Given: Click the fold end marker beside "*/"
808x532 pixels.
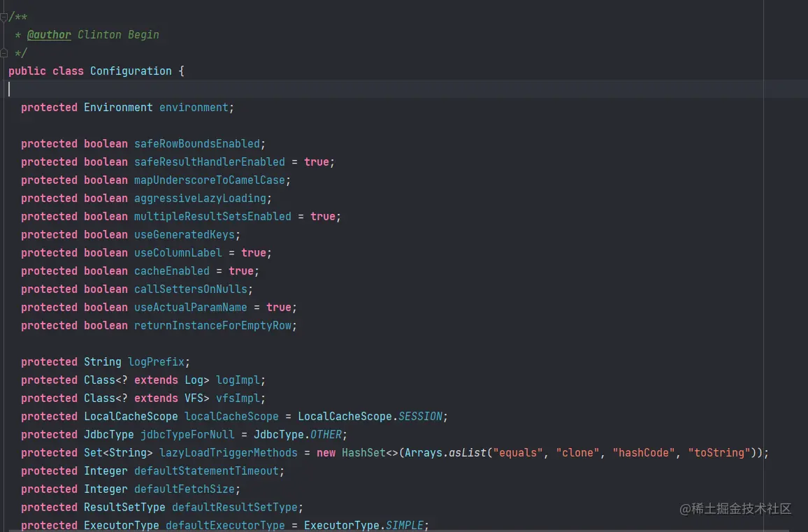Looking at the screenshot, I should click(x=3, y=52).
